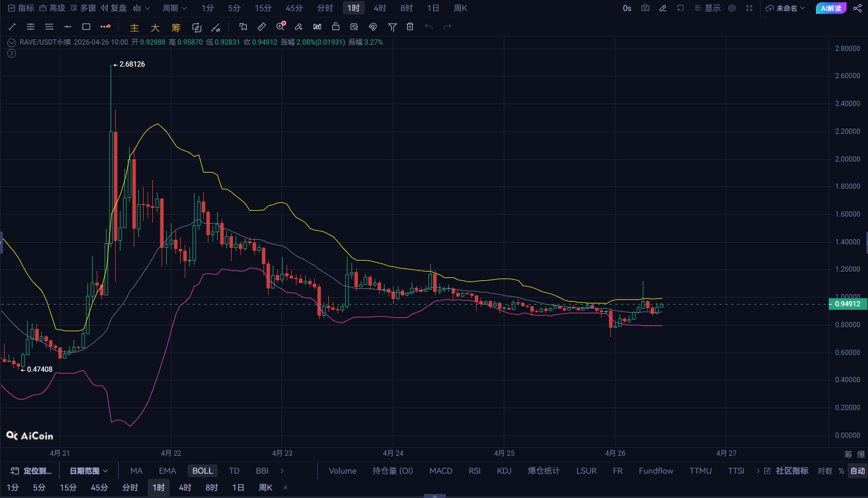This screenshot has width=868, height=498.
Task: Delete drawings with the trash icon
Action: coord(410,27)
